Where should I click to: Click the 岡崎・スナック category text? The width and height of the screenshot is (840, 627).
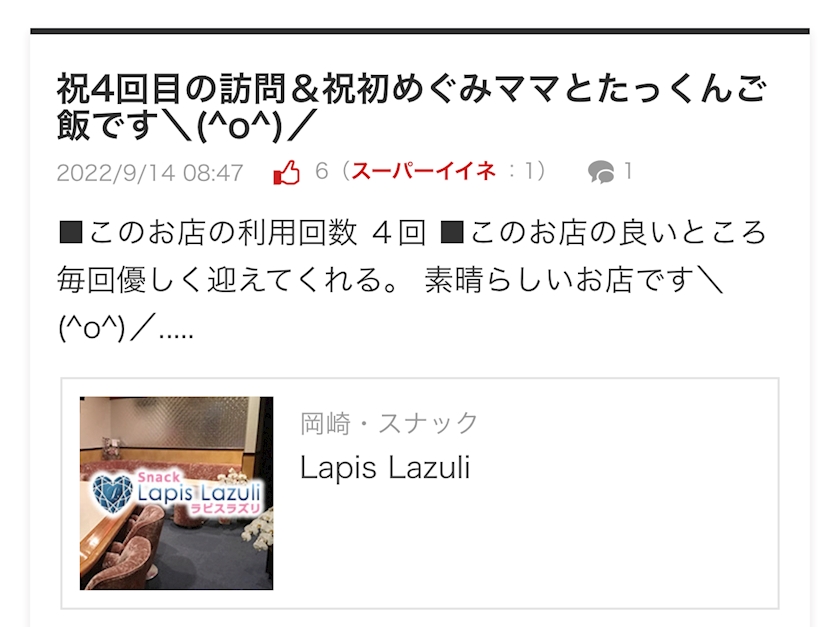pyautogui.click(x=389, y=423)
